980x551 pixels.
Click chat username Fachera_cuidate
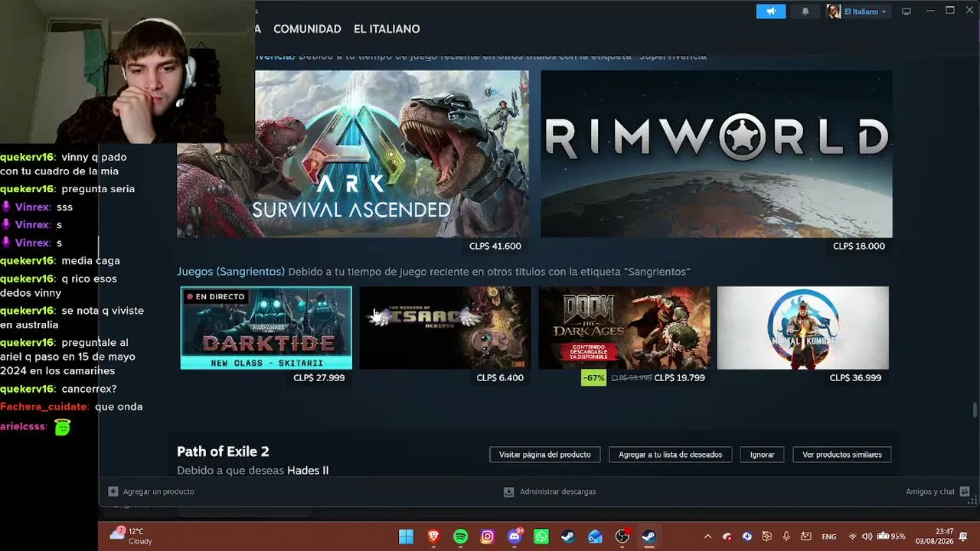click(44, 407)
